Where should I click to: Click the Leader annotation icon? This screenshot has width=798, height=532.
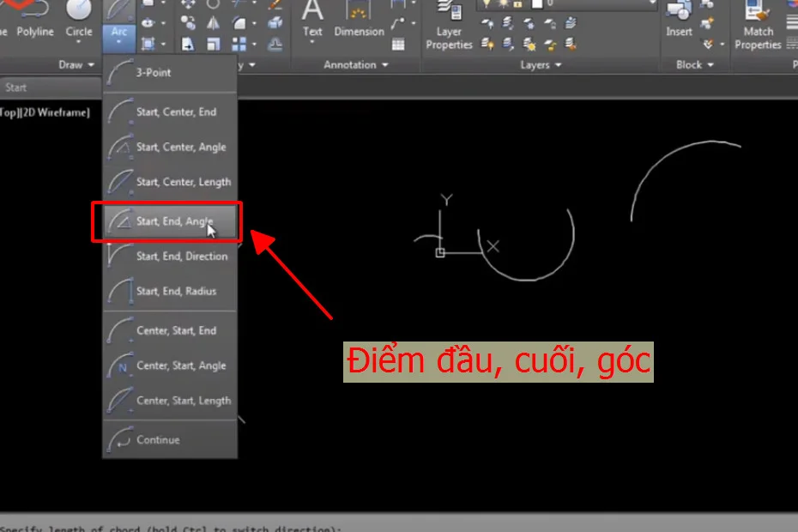pyautogui.click(x=398, y=22)
